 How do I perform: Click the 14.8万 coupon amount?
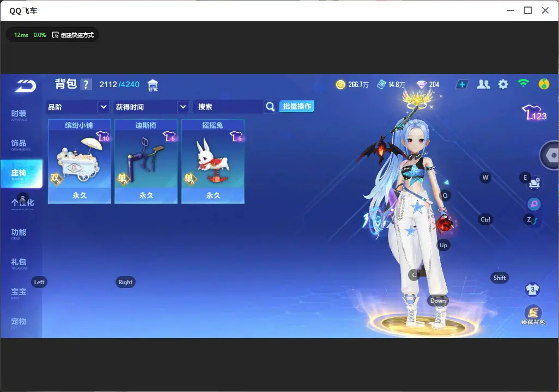pyautogui.click(x=397, y=84)
